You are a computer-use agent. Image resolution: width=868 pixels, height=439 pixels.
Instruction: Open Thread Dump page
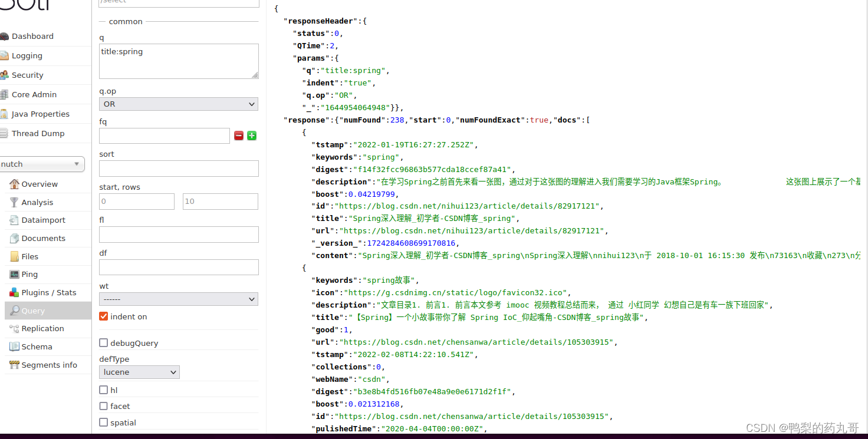(38, 133)
